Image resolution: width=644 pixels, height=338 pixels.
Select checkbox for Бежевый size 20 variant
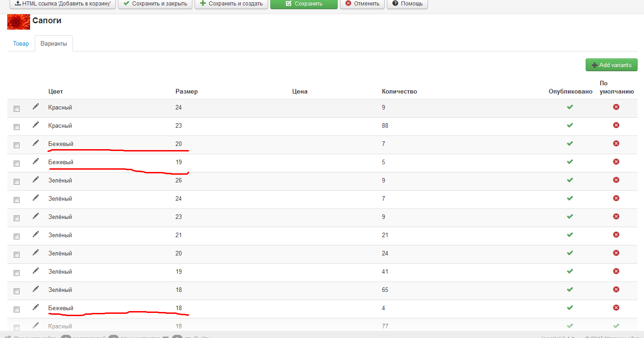tap(17, 145)
